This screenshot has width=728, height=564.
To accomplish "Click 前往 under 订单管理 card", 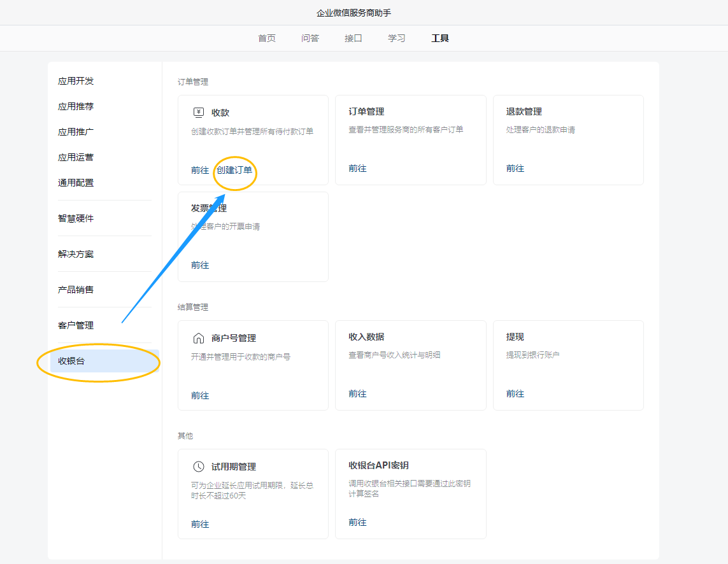I will pos(357,168).
